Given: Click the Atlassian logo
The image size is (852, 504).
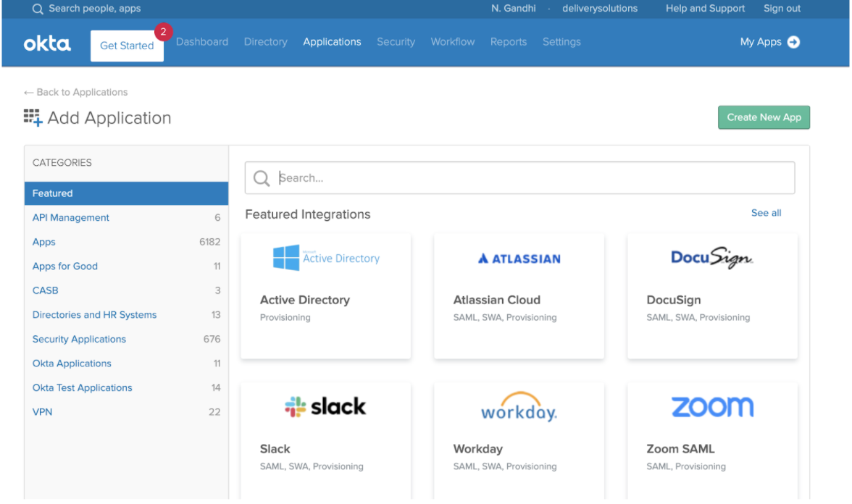Looking at the screenshot, I should pyautogui.click(x=519, y=259).
